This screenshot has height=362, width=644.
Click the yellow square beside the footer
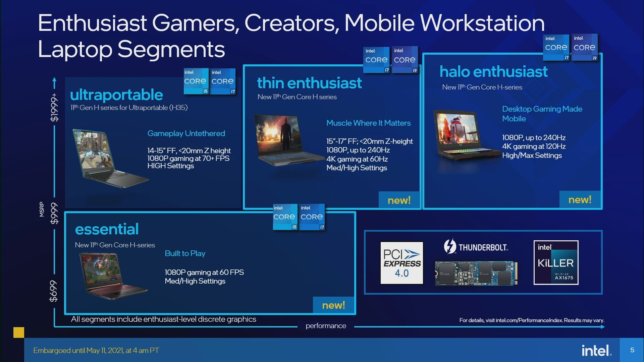click(x=19, y=333)
